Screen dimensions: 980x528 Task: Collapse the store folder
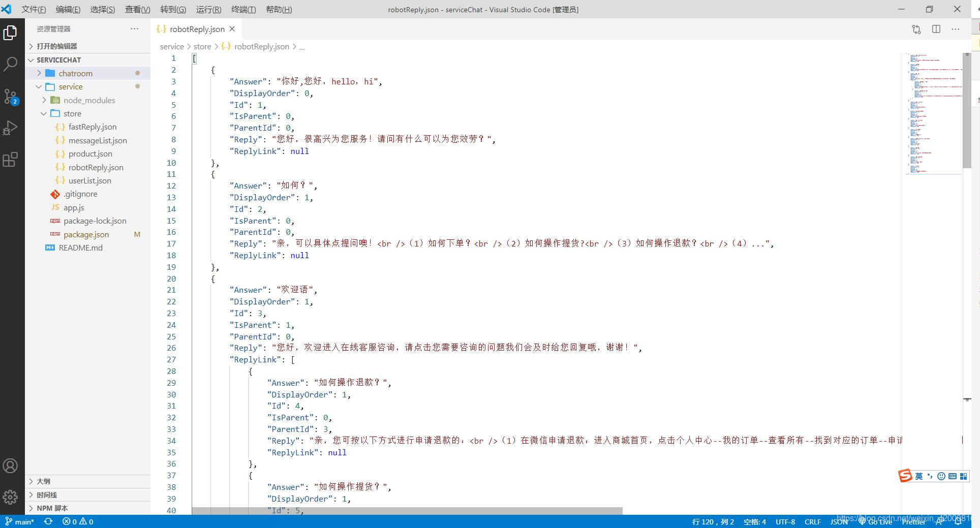pos(88,113)
